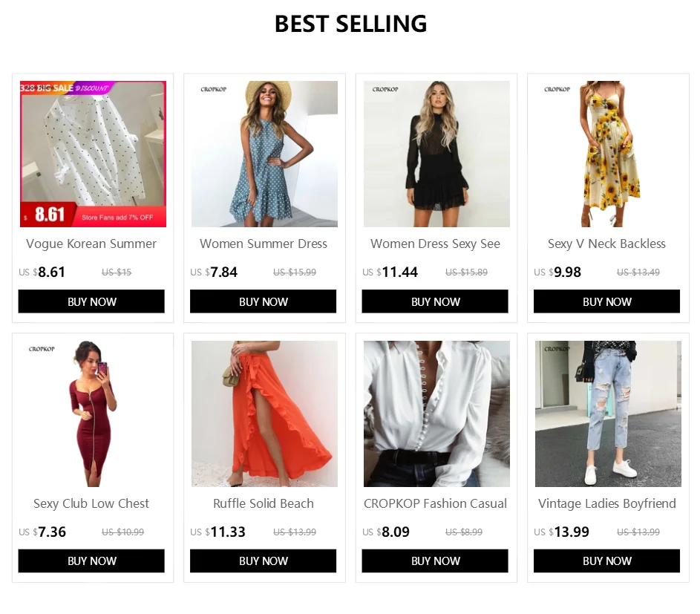700x614 pixels.
Task: Click Buy Now for Vogue Korean Summer
Action: click(91, 301)
